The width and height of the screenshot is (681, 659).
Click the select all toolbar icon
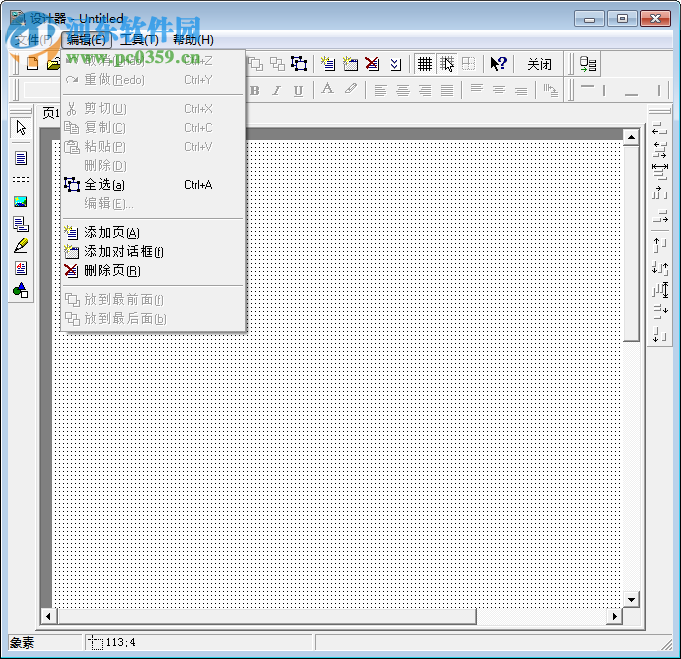coord(299,64)
